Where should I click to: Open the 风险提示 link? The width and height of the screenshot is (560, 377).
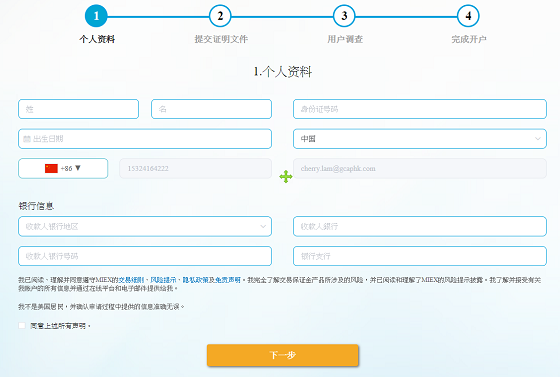(x=163, y=280)
